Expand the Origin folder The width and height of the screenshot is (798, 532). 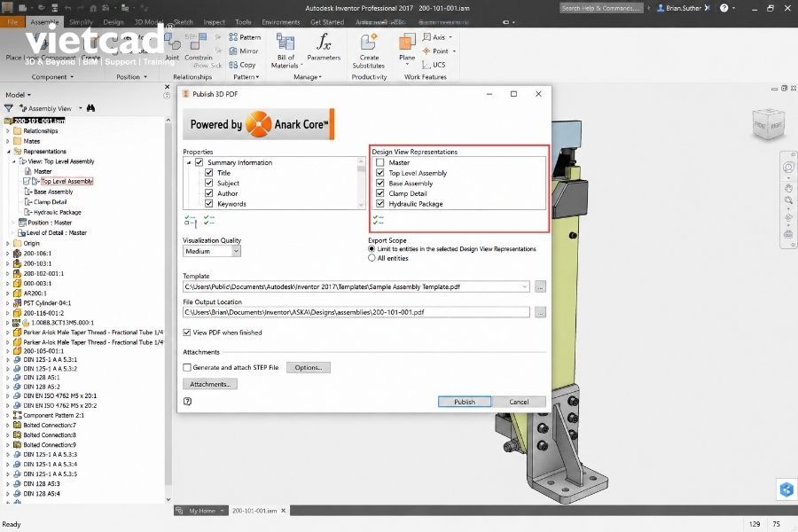[x=8, y=243]
